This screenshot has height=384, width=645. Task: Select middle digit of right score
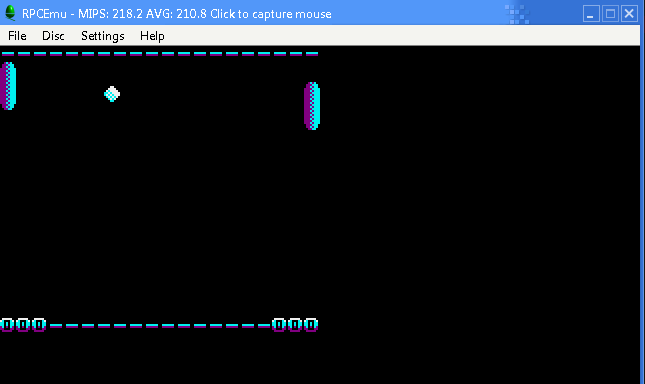tap(295, 325)
